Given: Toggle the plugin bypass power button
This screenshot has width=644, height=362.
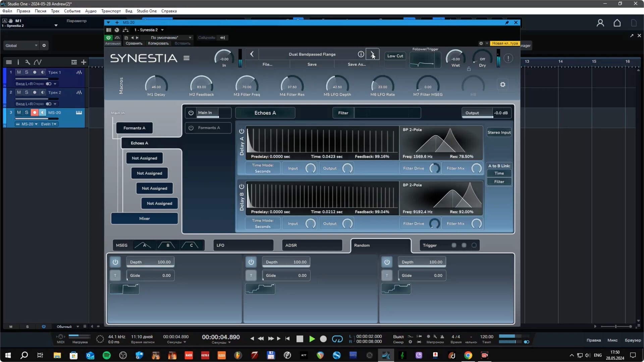Looking at the screenshot, I should [x=108, y=38].
